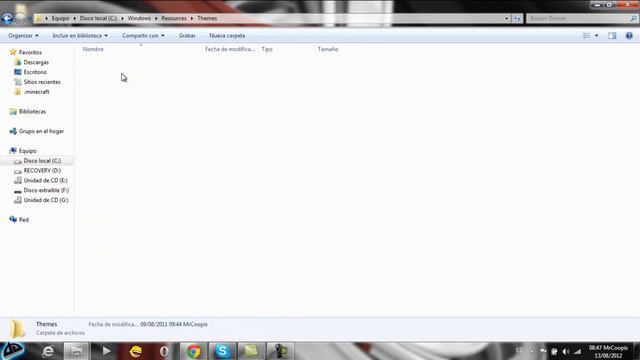
Task: Toggle the preview pane icon
Action: click(x=612, y=36)
